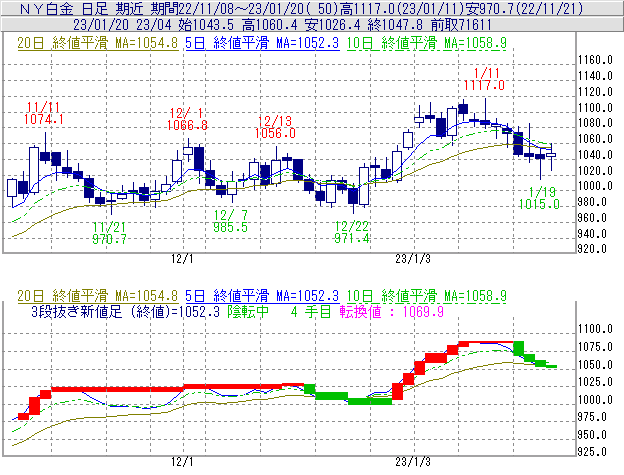Screen dimensions: 624x475
Task: Click the 10日 MA=1058.9 legend in lower chart
Action: (427, 296)
